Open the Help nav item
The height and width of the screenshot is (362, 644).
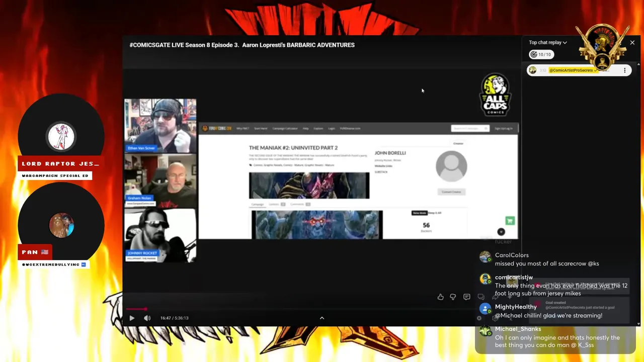305,128
